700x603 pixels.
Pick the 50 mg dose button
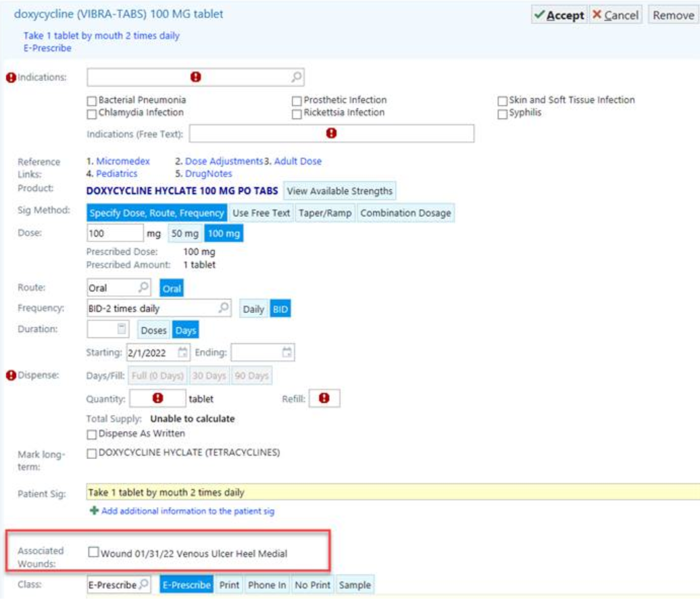185,233
